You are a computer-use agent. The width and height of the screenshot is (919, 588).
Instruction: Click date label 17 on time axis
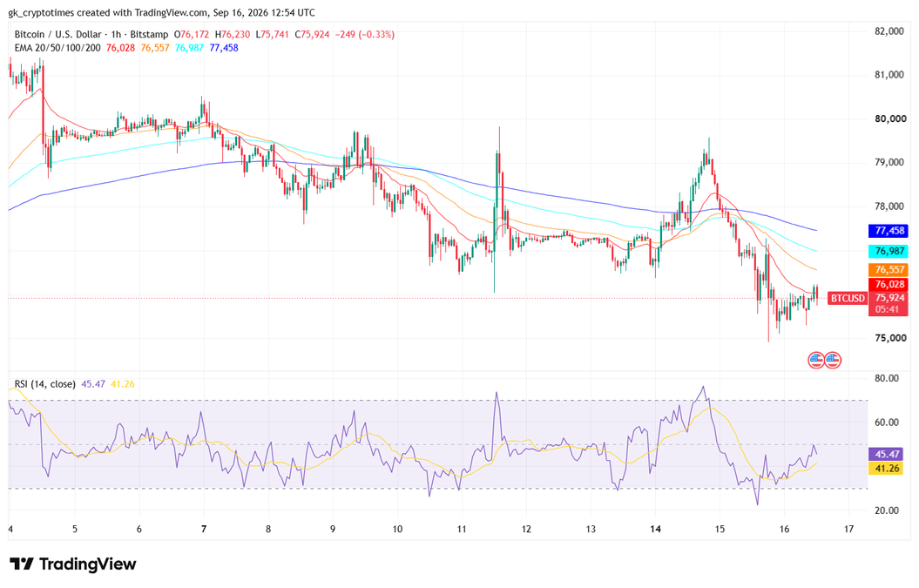pos(848,529)
